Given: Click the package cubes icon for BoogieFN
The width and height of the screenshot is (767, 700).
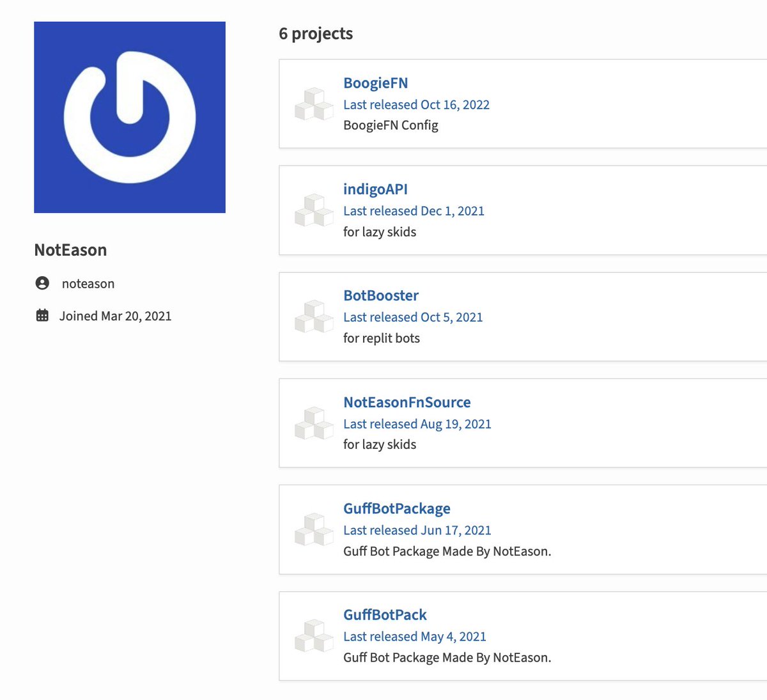Looking at the screenshot, I should coord(314,104).
